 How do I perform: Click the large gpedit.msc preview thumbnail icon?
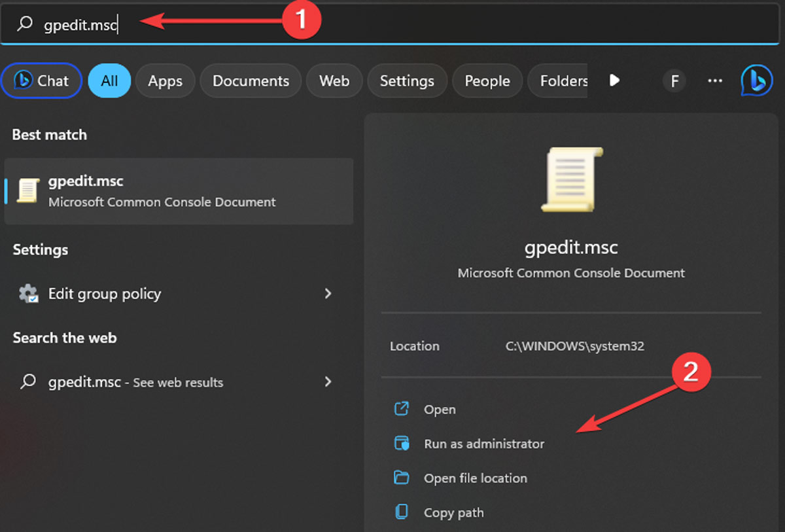coord(570,179)
